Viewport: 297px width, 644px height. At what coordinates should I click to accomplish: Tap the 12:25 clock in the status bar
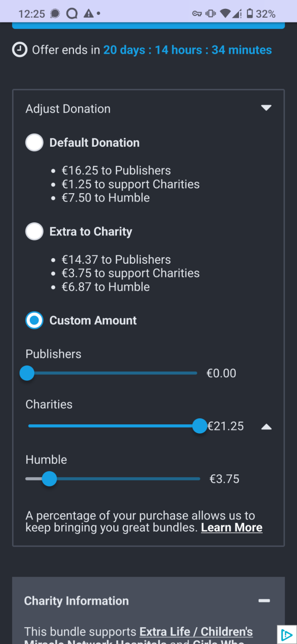pyautogui.click(x=30, y=13)
